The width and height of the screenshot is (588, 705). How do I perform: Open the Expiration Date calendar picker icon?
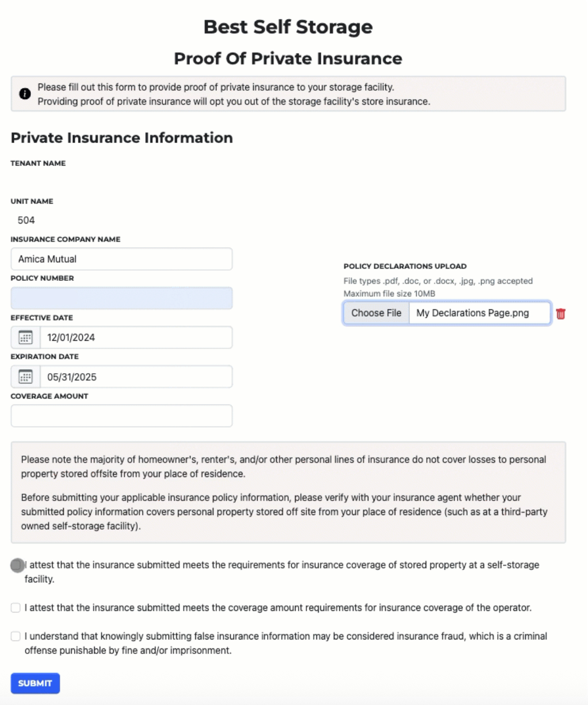pyautogui.click(x=26, y=377)
